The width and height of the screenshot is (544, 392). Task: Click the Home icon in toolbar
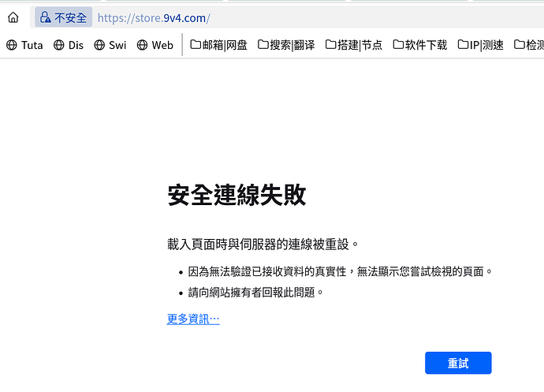13,17
